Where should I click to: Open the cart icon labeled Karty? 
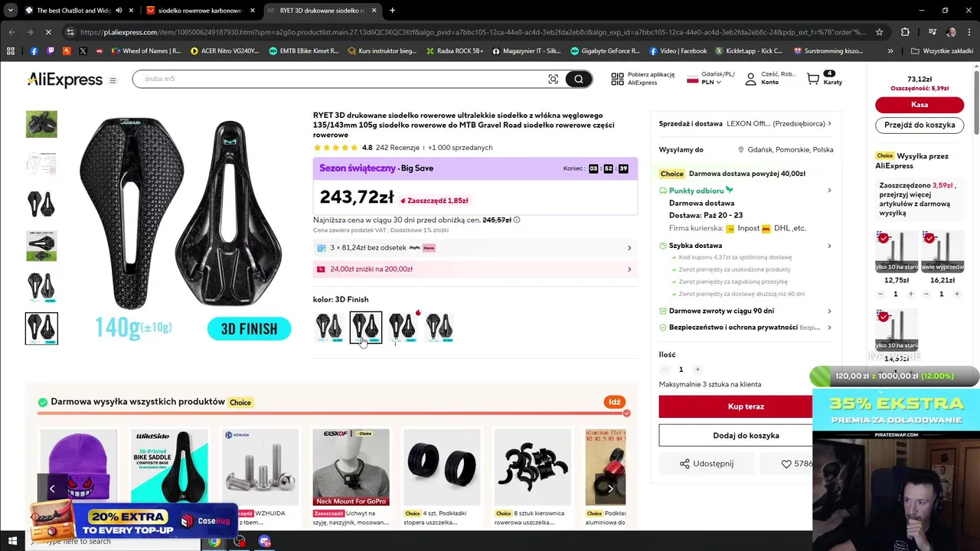pyautogui.click(x=813, y=78)
